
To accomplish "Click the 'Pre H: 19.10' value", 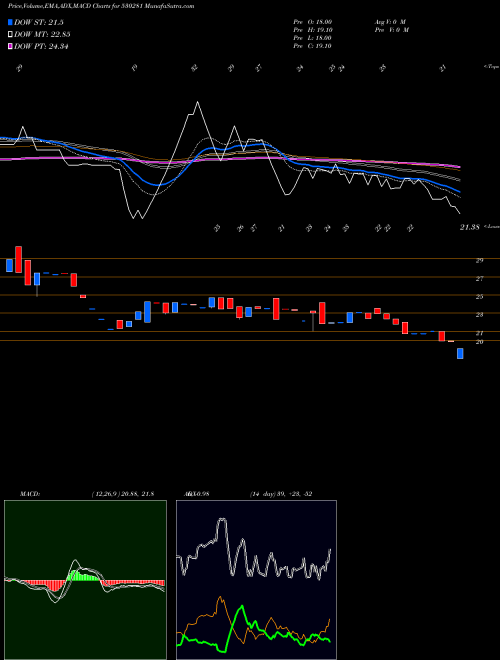I will 313,30.
